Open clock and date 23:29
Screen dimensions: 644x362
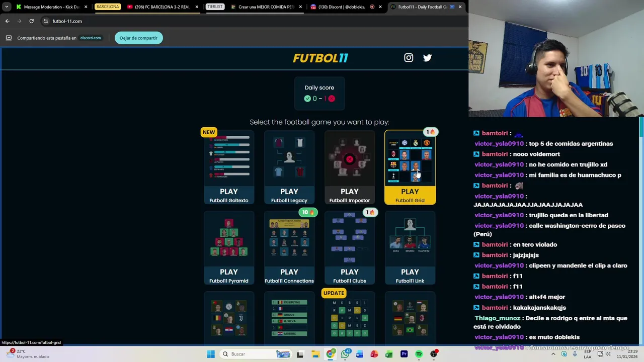628,354
